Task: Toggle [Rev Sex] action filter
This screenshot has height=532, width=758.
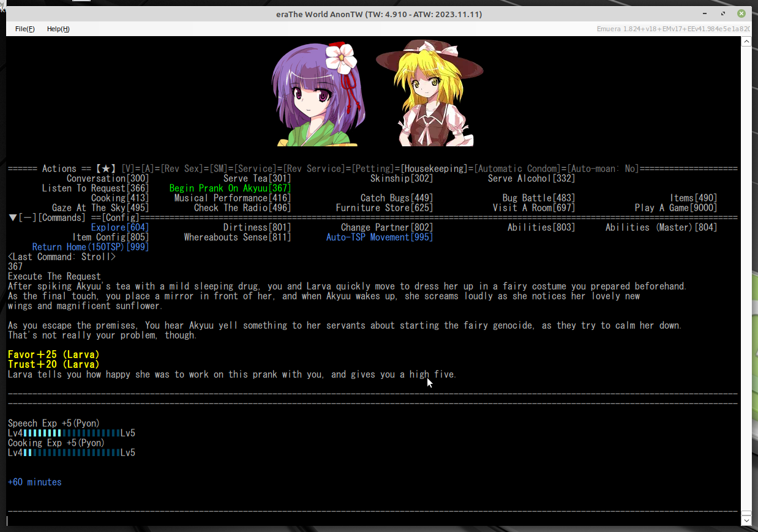Action: [x=182, y=169]
